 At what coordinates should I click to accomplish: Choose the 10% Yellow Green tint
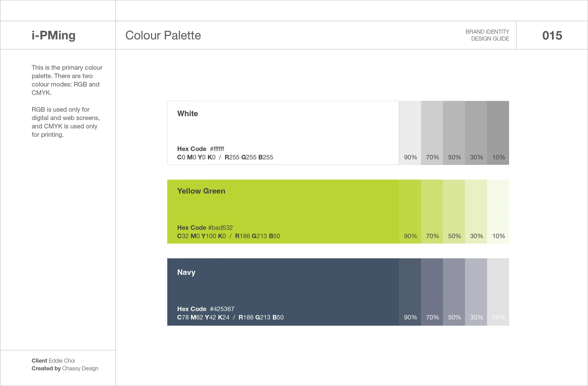498,211
